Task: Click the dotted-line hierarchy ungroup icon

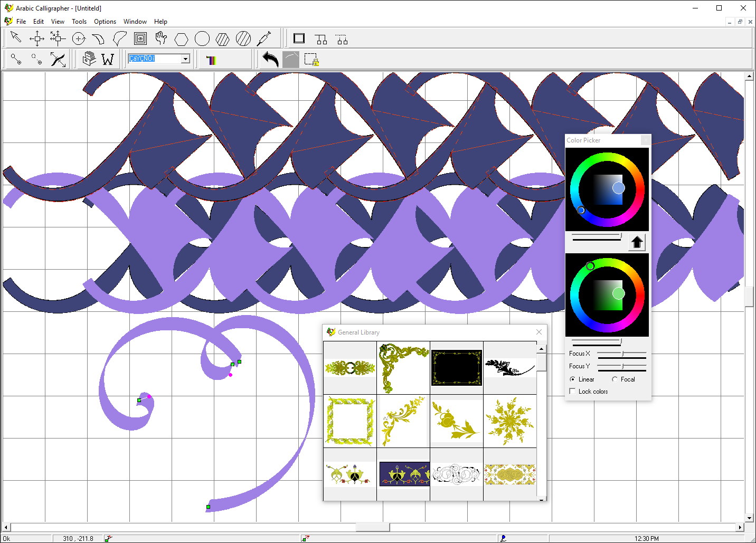Action: pos(342,39)
